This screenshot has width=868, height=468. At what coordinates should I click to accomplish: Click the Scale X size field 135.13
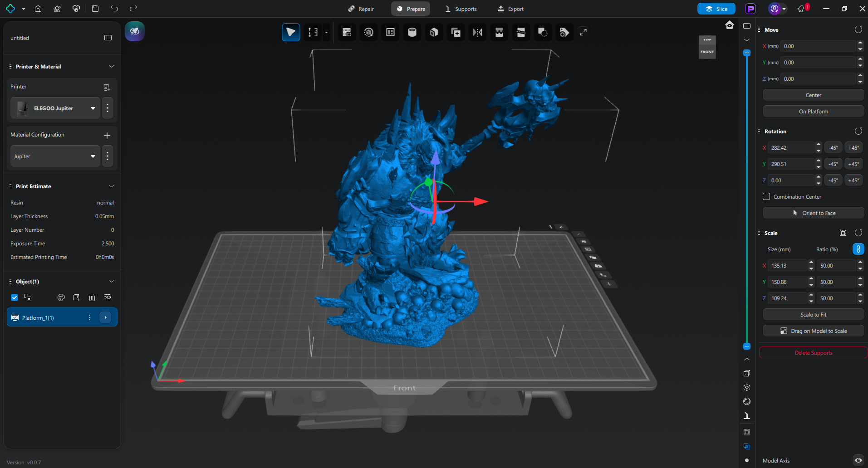[788, 266]
